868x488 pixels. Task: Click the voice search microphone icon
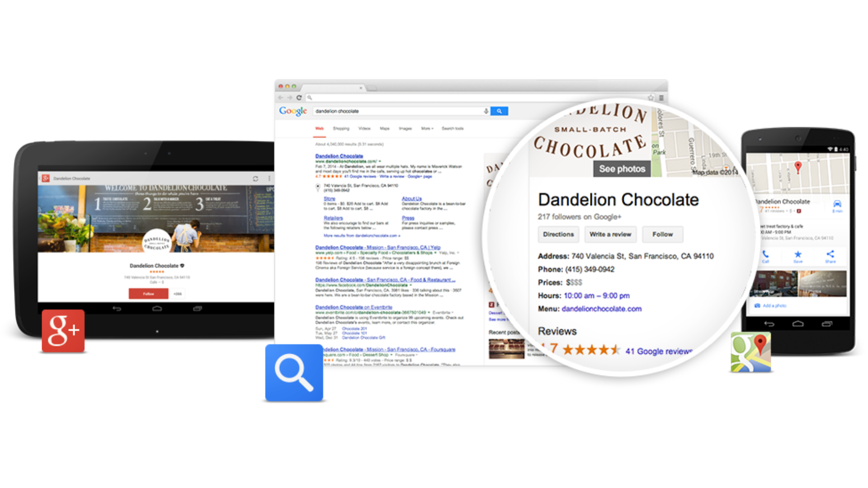486,111
